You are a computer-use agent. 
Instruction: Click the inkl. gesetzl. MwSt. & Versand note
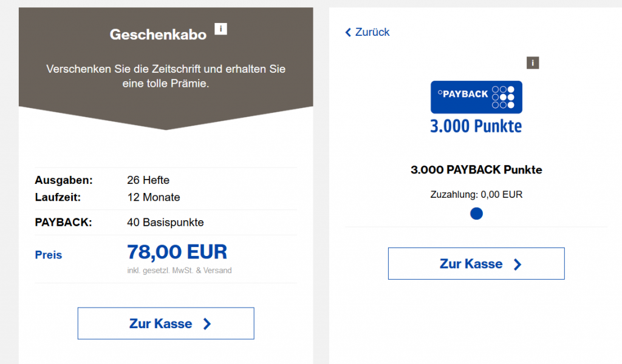(x=179, y=271)
